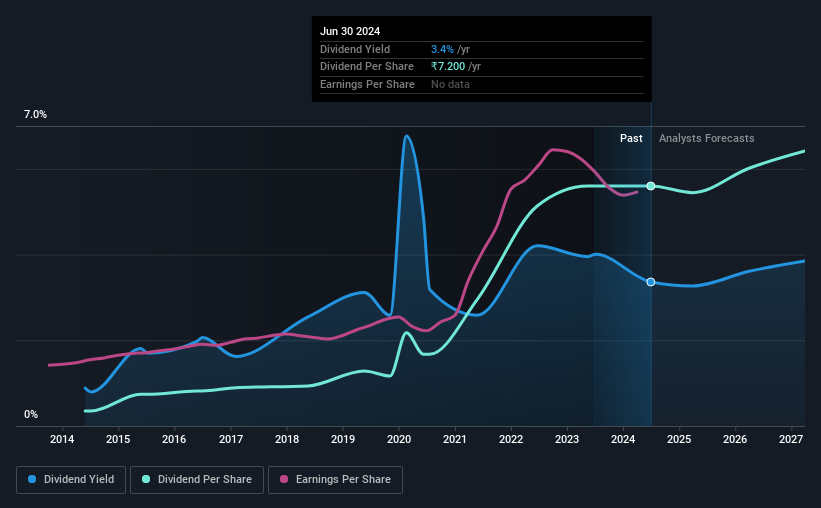
Task: Click the 2014 x-axis label
Action: pyautogui.click(x=62, y=439)
